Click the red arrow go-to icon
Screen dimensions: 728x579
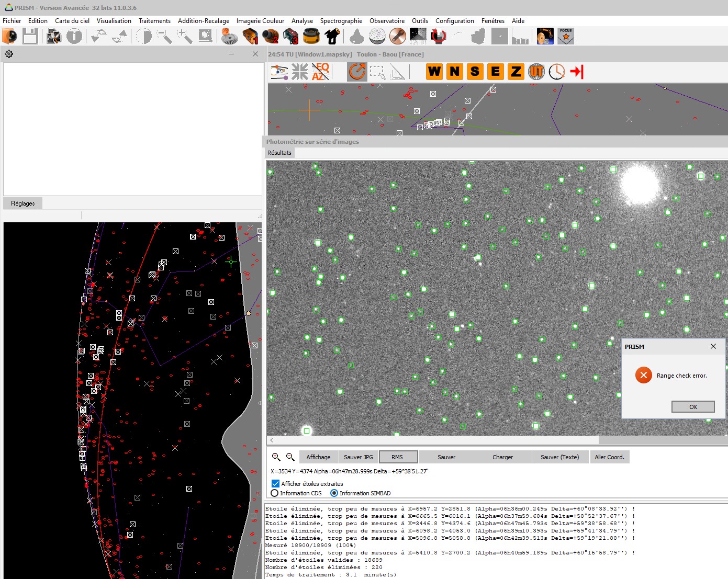[x=577, y=72]
